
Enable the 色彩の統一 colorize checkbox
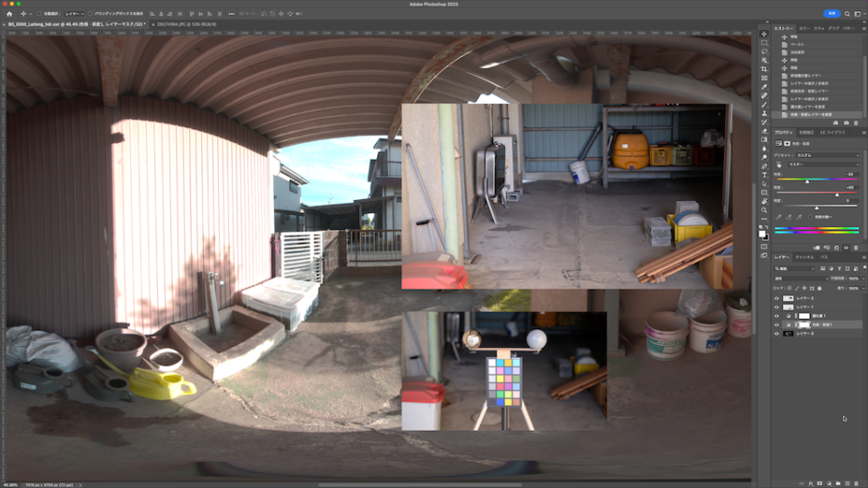[x=810, y=216]
